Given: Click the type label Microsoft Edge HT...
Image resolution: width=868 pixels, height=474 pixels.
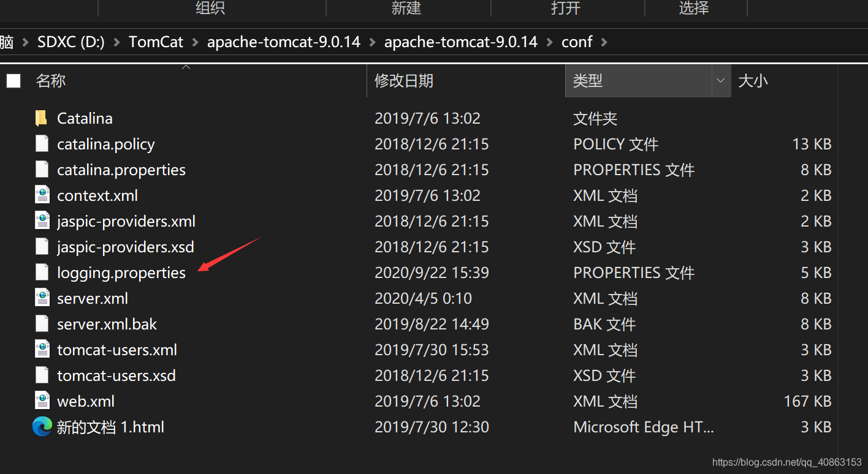Looking at the screenshot, I should (644, 427).
